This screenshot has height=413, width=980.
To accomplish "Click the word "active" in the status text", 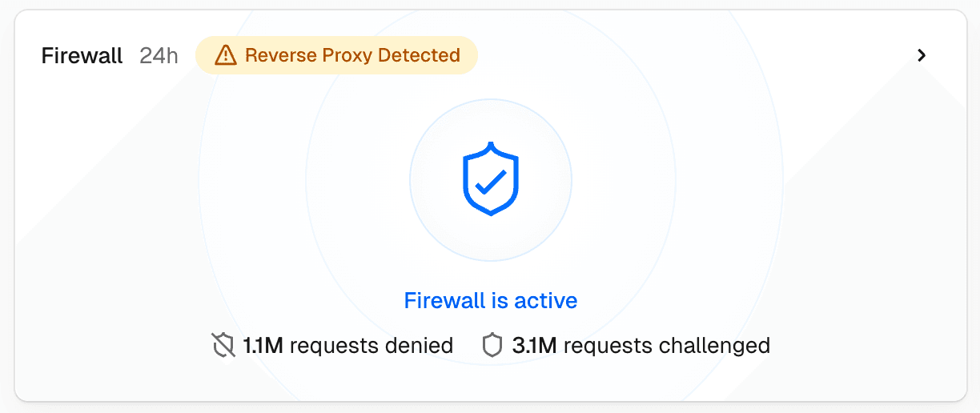I will click(545, 301).
